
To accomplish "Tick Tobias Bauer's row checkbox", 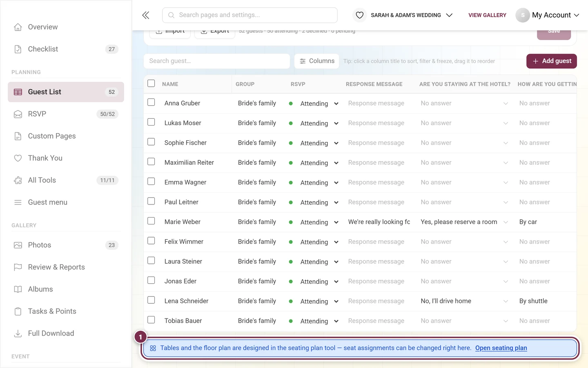I will tap(151, 320).
